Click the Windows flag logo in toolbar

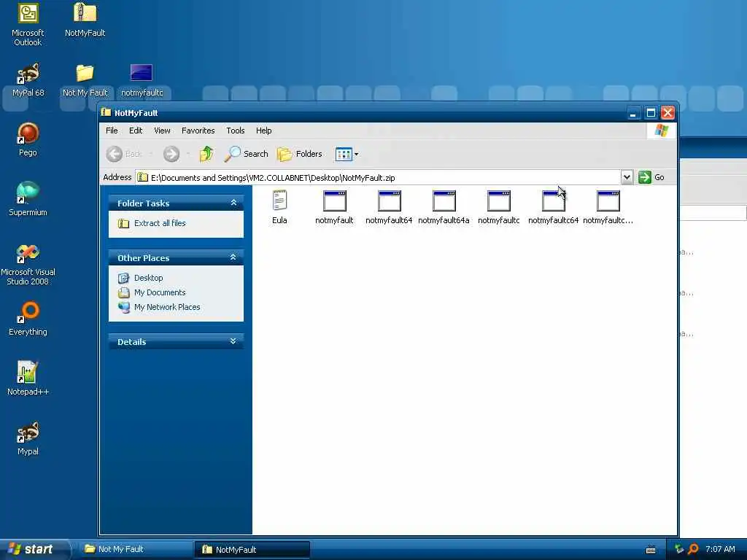[661, 131]
